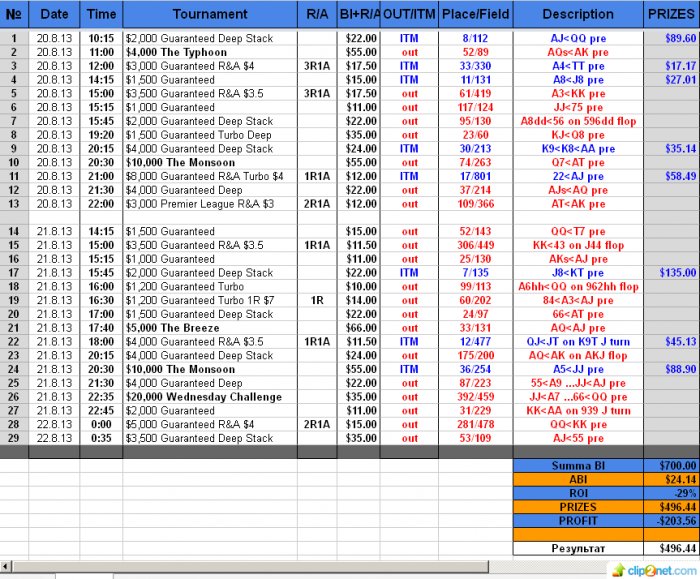Select time cell '10:15'
700x579 pixels.
click(x=101, y=38)
